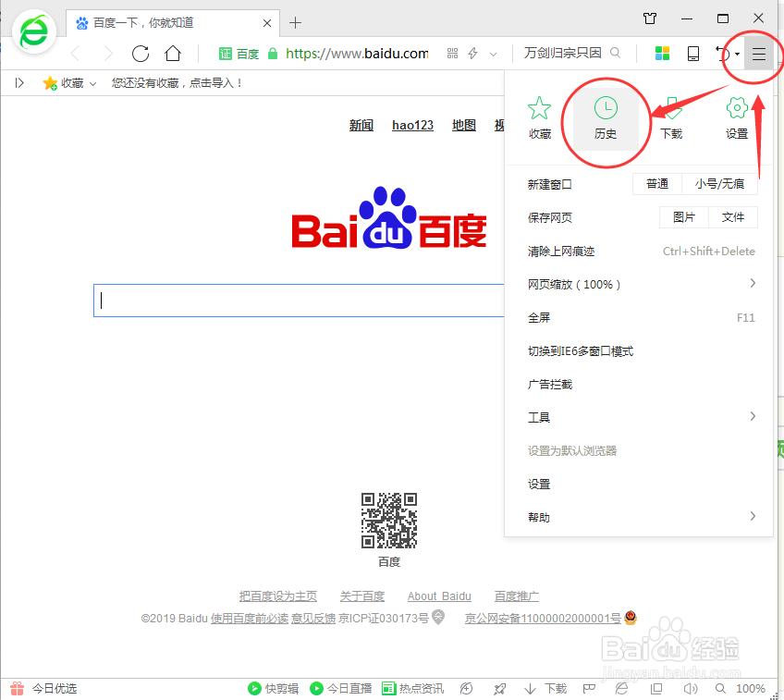Click the lightning speed-mode icon in address bar
Viewport: 784px width, 700px height.
[x=472, y=53]
